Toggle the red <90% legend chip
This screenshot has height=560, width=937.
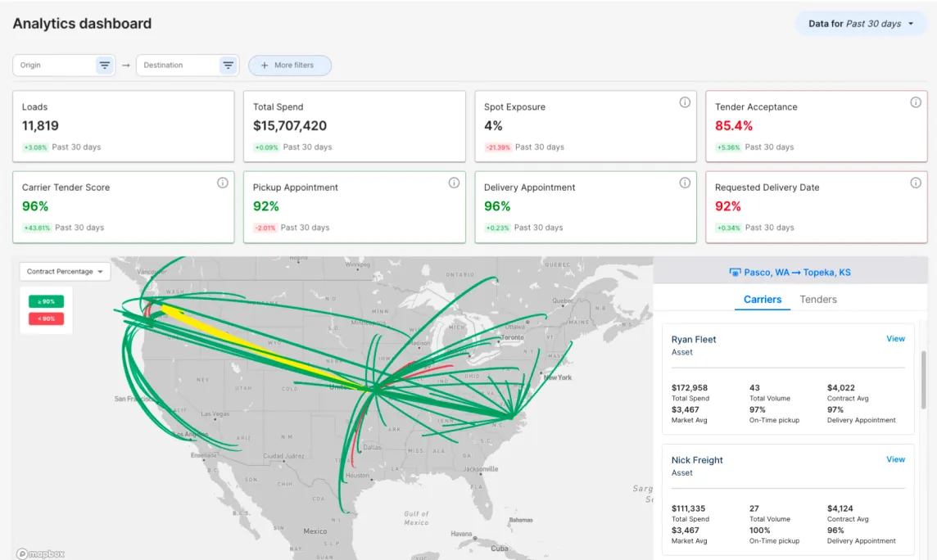pos(46,318)
